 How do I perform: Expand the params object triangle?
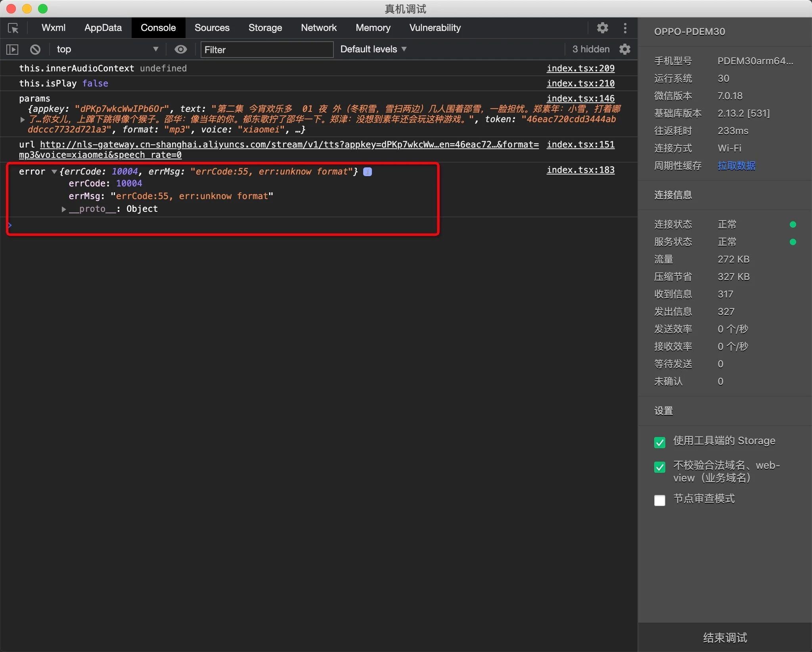(23, 119)
